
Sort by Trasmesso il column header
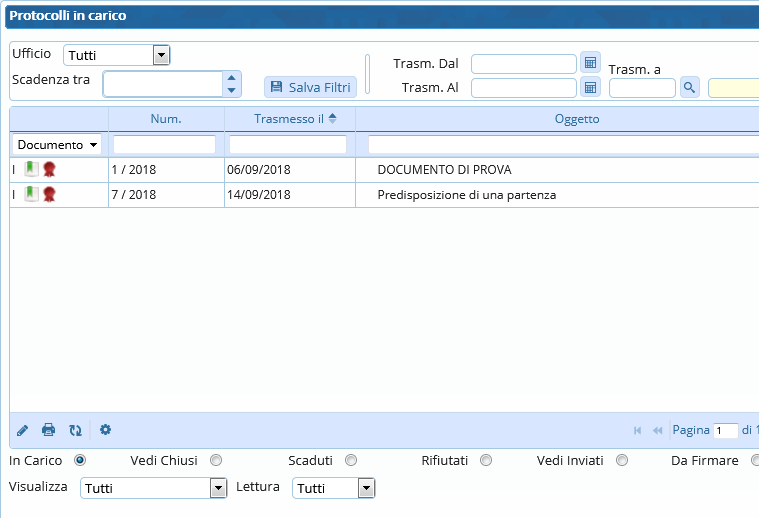coord(289,119)
